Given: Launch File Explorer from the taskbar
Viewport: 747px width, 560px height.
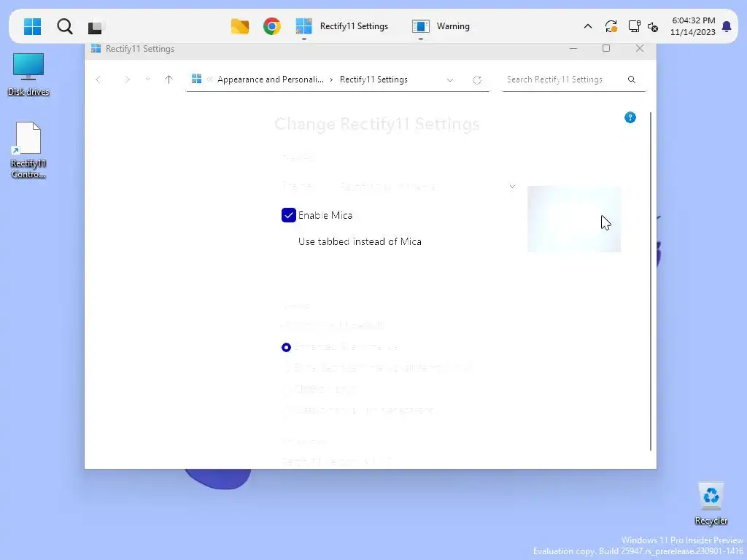Looking at the screenshot, I should 239,26.
